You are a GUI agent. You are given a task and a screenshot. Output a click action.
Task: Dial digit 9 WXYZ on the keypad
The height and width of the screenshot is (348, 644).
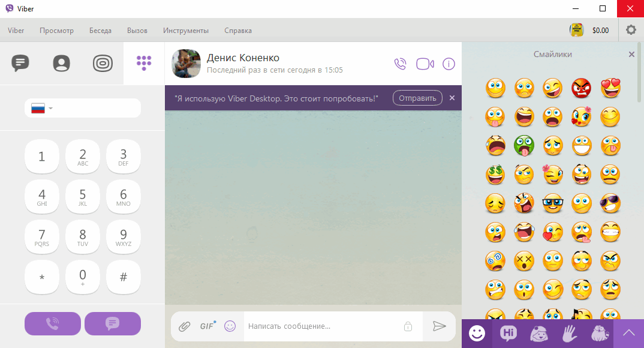tap(123, 237)
